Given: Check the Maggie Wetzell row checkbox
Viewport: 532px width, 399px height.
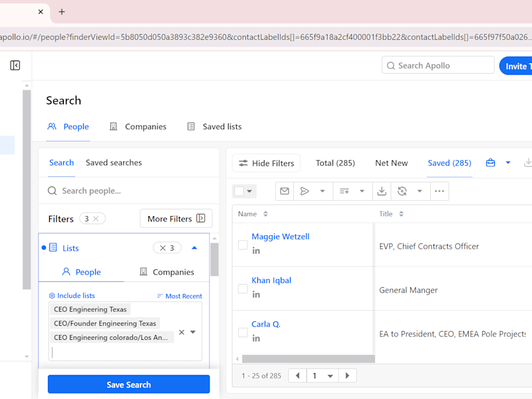Looking at the screenshot, I should pyautogui.click(x=243, y=245).
